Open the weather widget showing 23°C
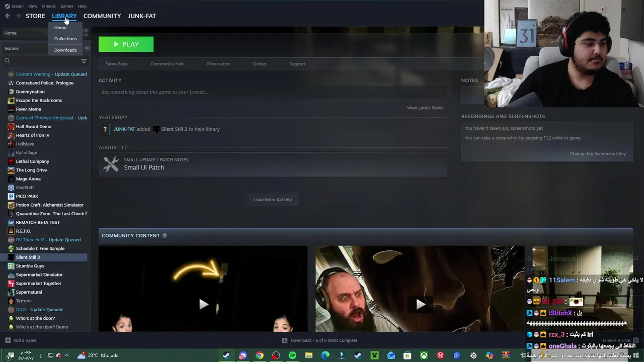The height and width of the screenshot is (362, 644). (98, 355)
